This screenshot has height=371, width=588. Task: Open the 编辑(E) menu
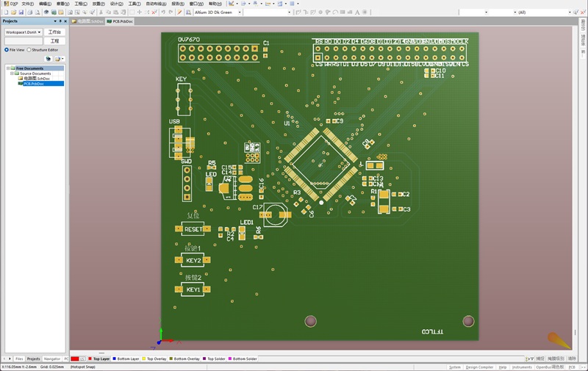pos(45,4)
